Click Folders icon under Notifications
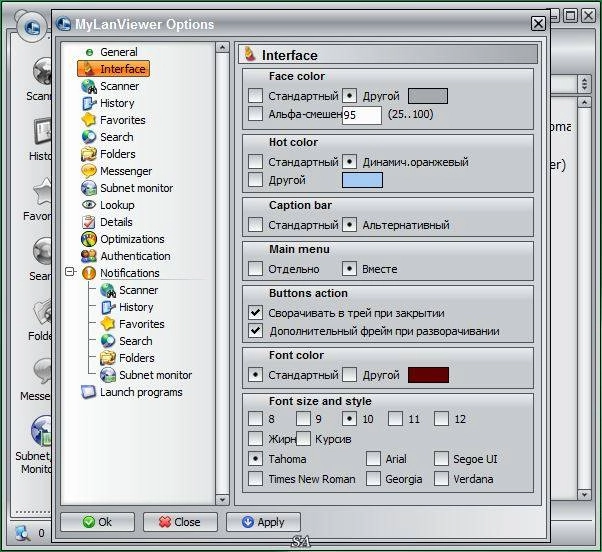 (x=108, y=358)
